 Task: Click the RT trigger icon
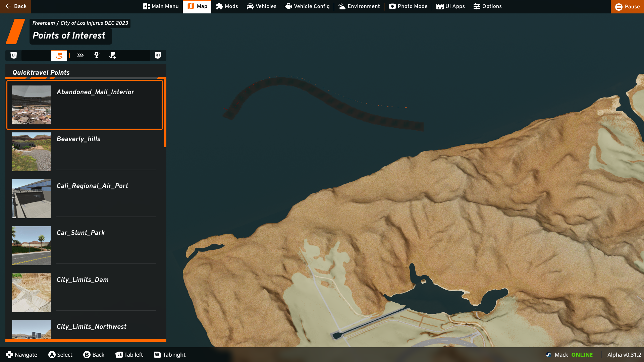pos(158,55)
